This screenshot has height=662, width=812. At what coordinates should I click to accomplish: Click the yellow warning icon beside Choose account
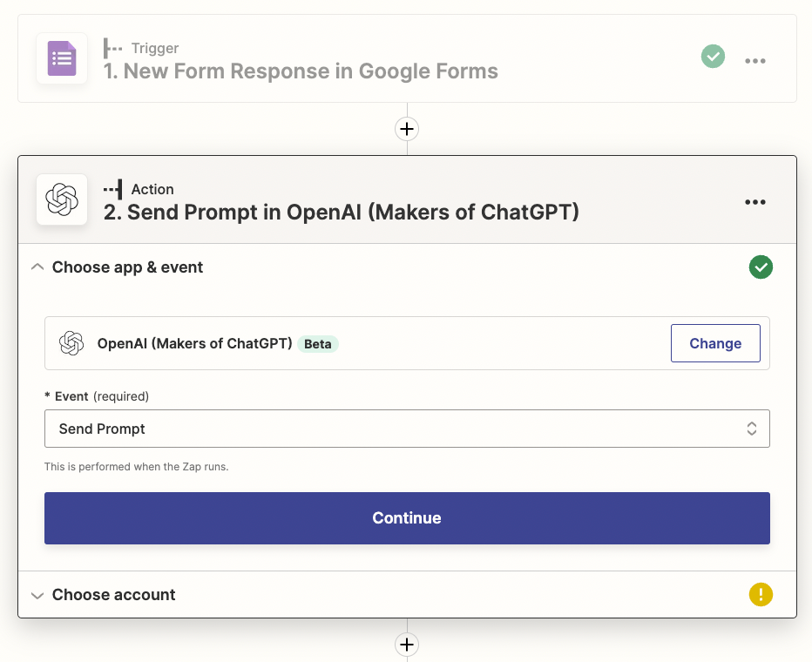click(x=761, y=594)
